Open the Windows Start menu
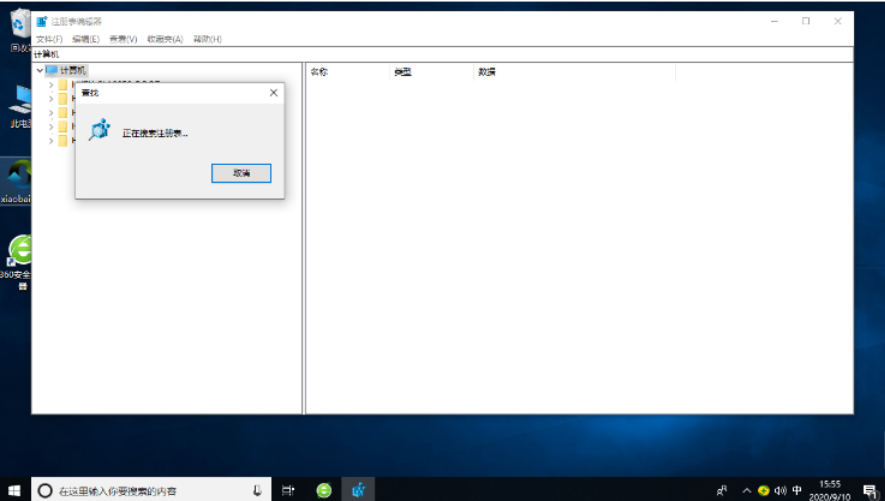The width and height of the screenshot is (885, 501). 15,490
